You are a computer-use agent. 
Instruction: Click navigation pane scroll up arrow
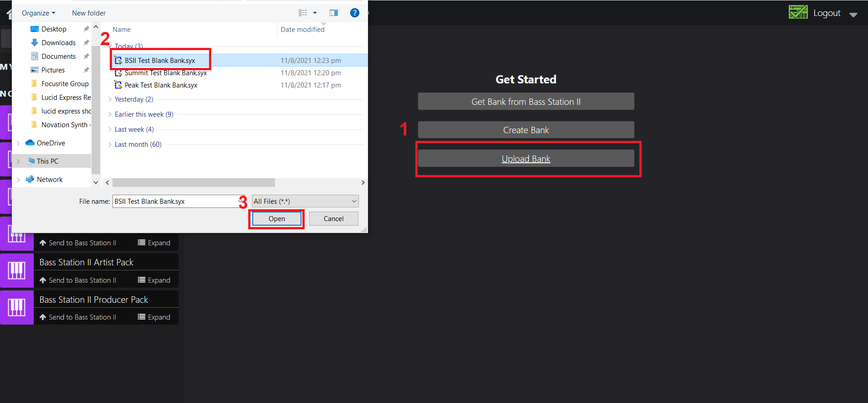(96, 27)
